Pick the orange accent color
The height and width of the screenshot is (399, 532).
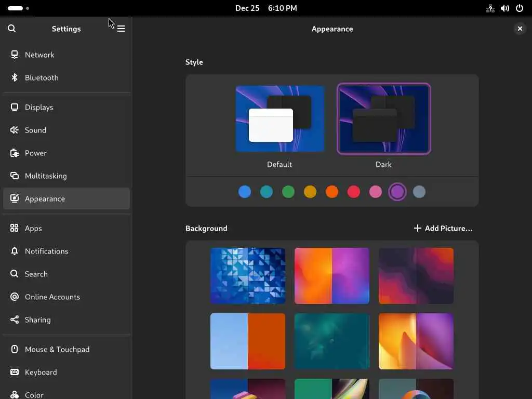tap(332, 192)
